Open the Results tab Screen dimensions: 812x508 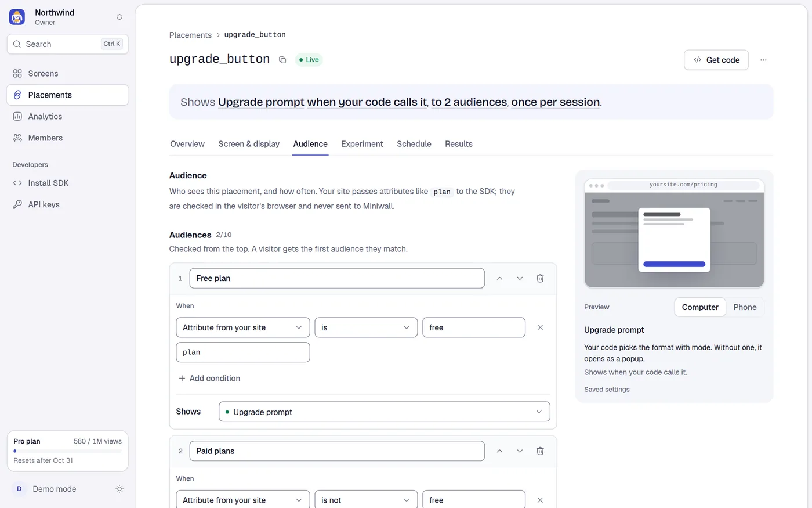coord(459,144)
